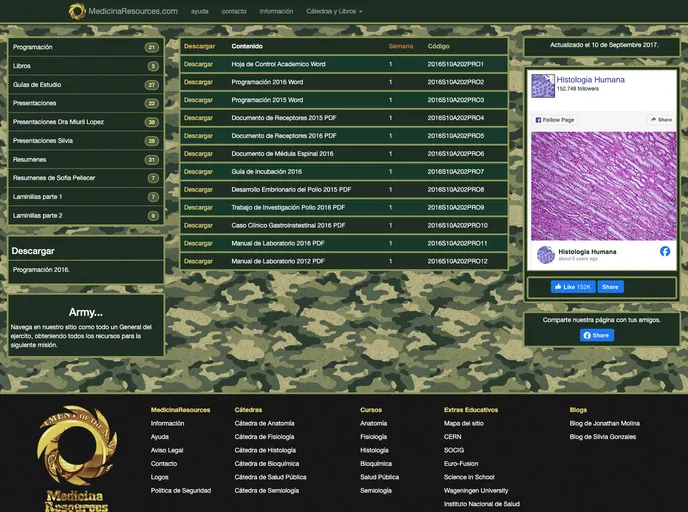This screenshot has height=512, width=688.
Task: Expand the Cátedras y Libros dropdown
Action: 334,11
